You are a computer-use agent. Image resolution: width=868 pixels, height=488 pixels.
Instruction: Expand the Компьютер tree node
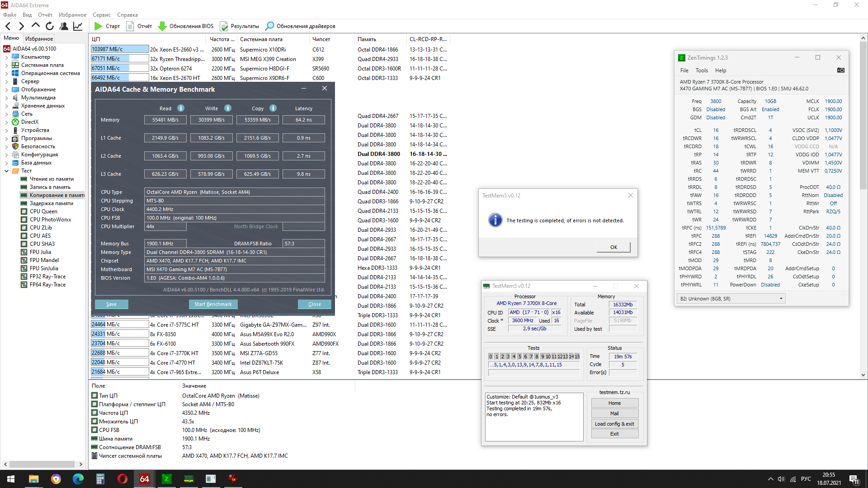[6, 57]
